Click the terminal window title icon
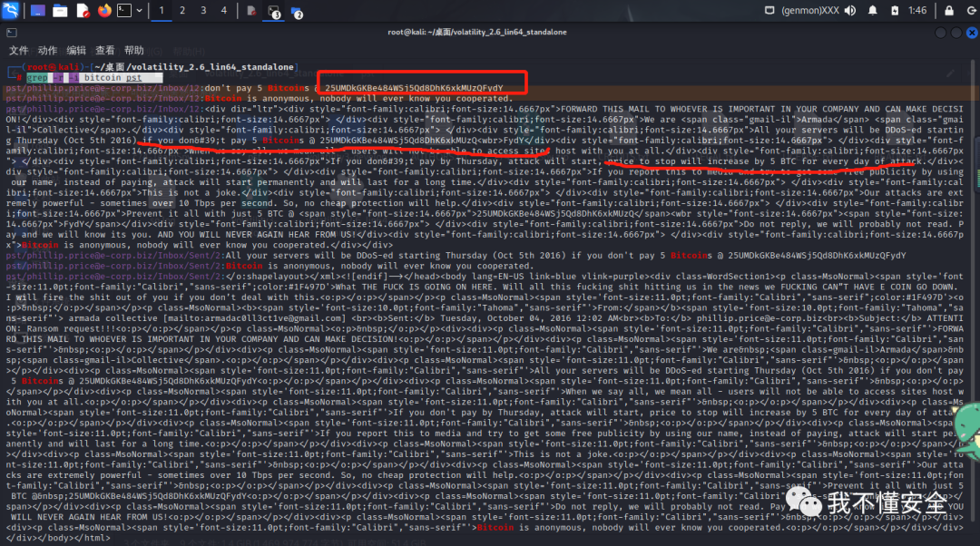This screenshot has height=546, width=980. click(x=12, y=33)
